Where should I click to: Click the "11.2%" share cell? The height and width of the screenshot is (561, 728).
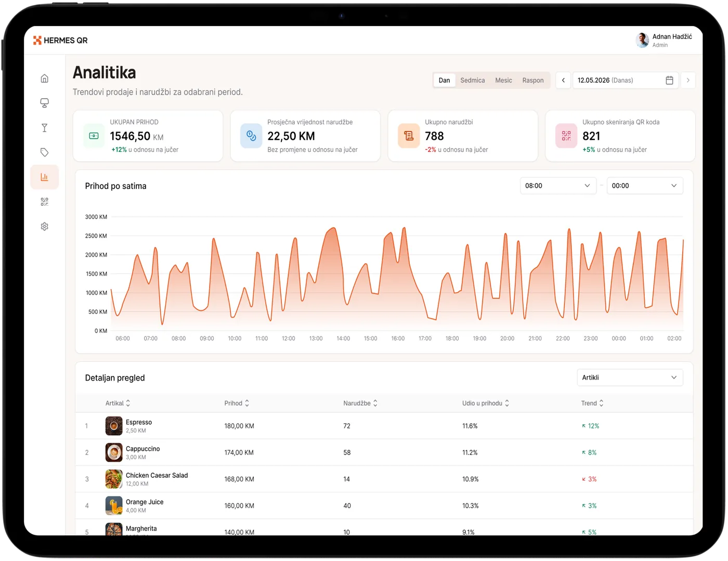click(470, 452)
